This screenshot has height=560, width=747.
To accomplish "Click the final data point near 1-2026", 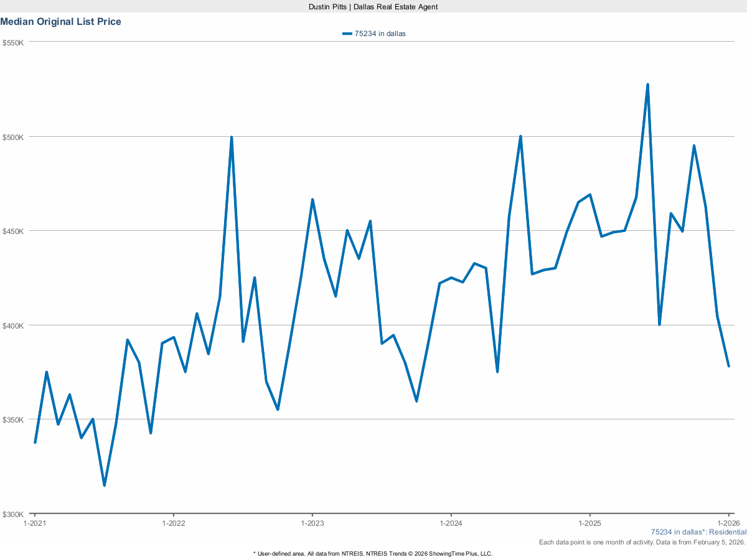I will (730, 366).
